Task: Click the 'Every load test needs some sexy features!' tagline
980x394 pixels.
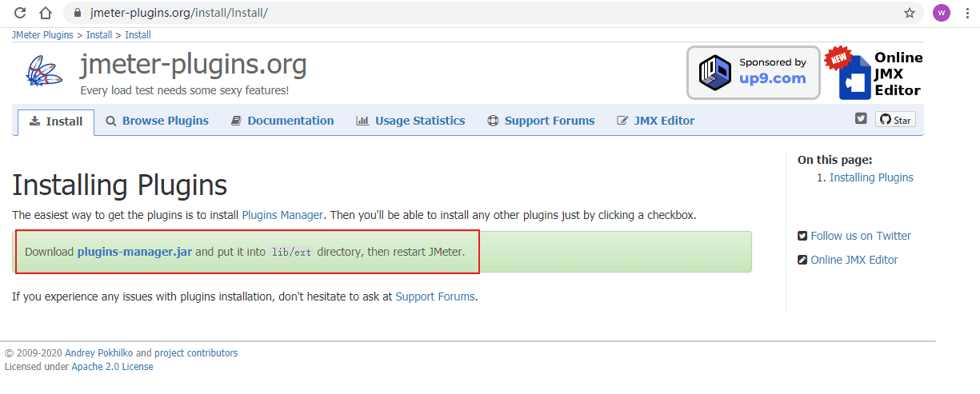Action: (x=185, y=90)
